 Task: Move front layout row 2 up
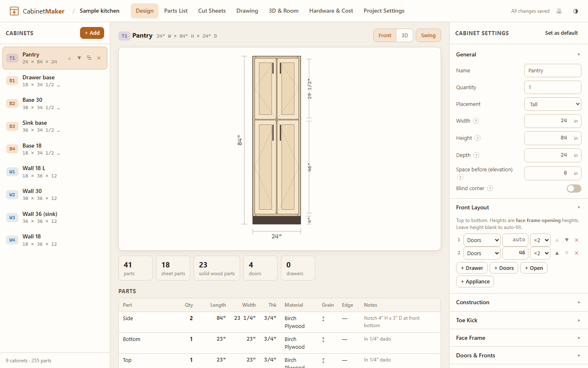[x=557, y=253]
